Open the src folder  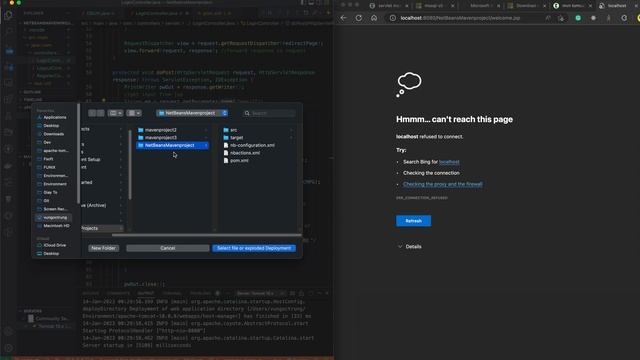click(233, 130)
